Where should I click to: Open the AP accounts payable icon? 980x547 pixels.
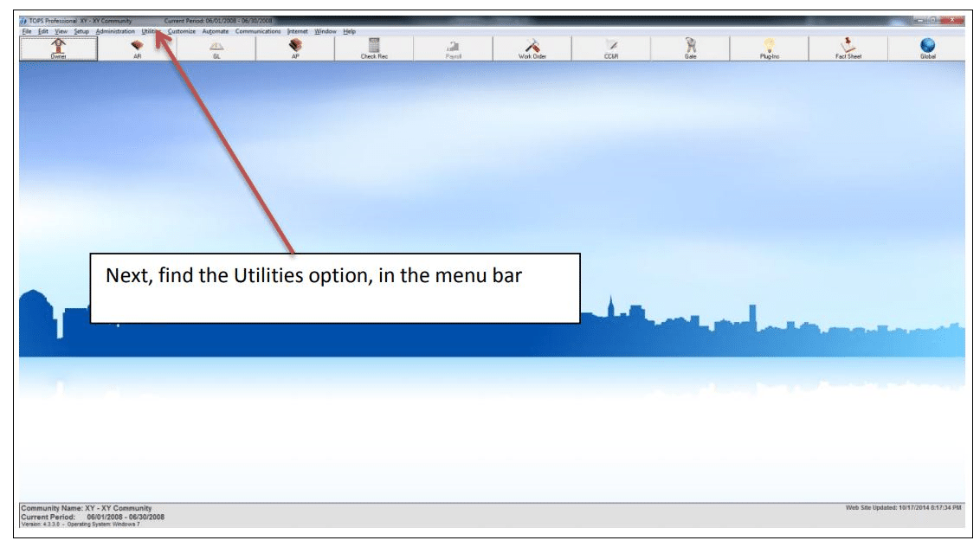(295, 48)
